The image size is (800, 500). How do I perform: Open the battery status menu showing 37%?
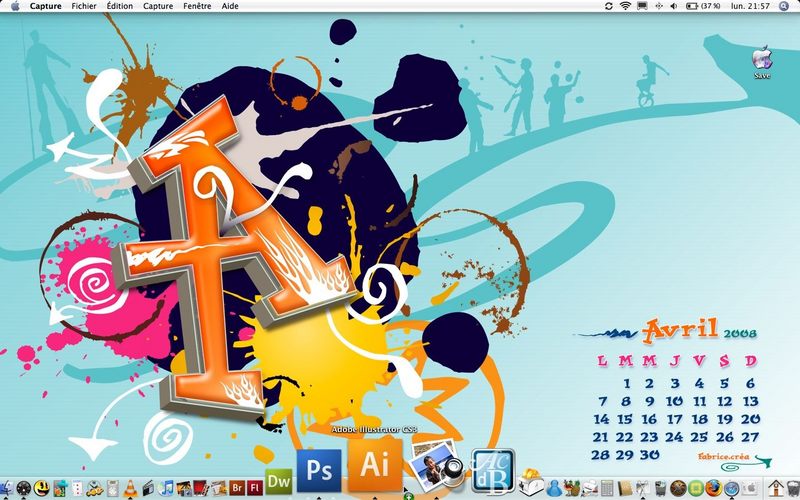(x=703, y=6)
